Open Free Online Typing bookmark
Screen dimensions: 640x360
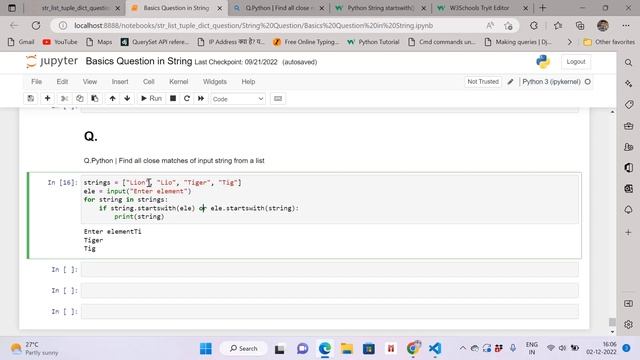point(305,42)
